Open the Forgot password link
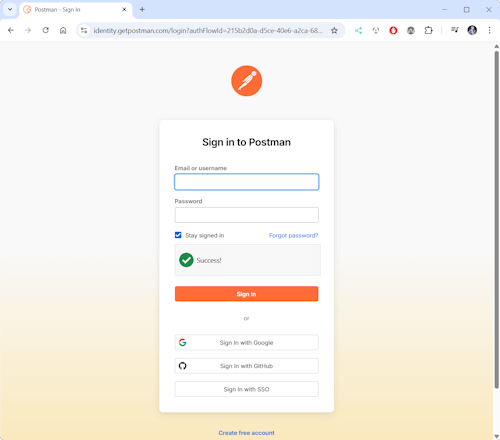500x440 pixels. click(x=293, y=235)
